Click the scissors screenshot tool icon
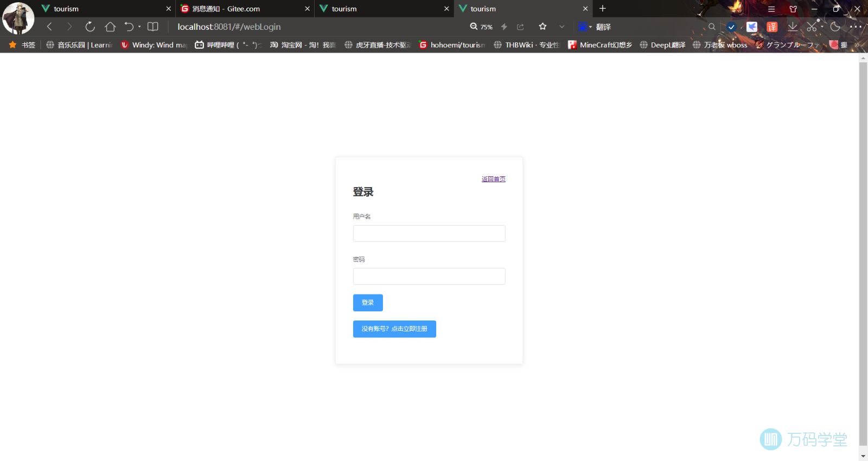The width and height of the screenshot is (868, 461). [x=812, y=27]
